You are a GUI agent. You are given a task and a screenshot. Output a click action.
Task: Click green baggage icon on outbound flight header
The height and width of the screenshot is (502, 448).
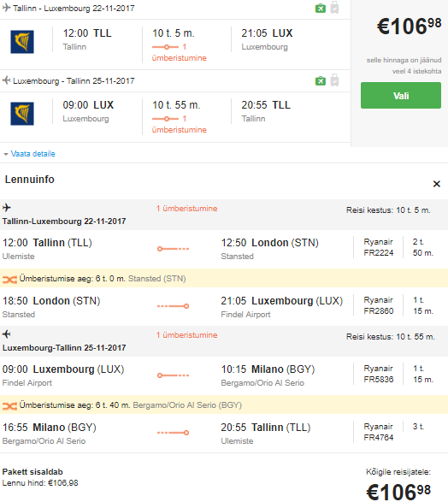tap(321, 8)
